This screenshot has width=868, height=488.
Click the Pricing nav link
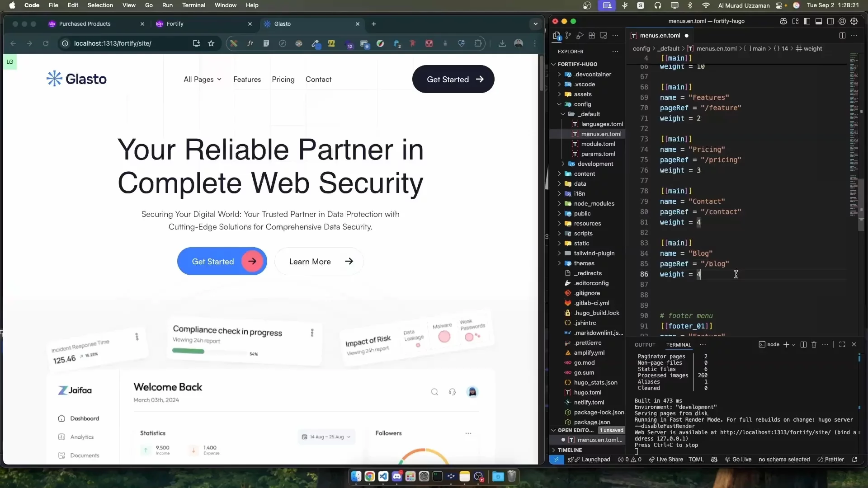(283, 79)
